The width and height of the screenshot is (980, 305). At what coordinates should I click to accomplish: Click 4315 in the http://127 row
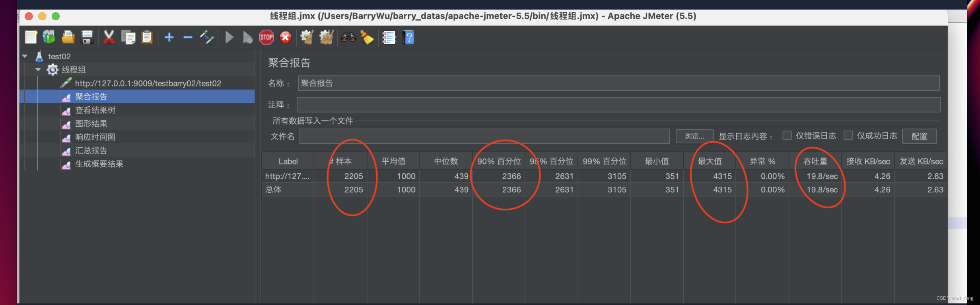[x=722, y=176]
